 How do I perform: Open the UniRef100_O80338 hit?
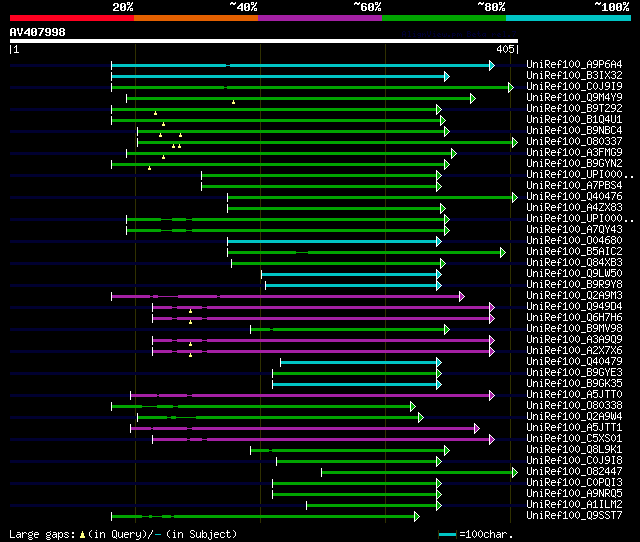pos(574,406)
